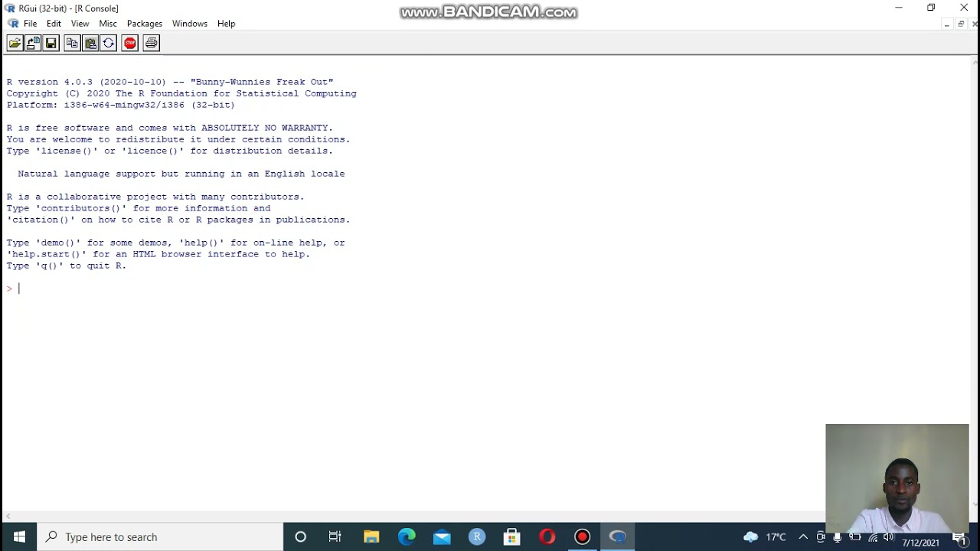
Task: Open the View menu
Action: tap(80, 24)
